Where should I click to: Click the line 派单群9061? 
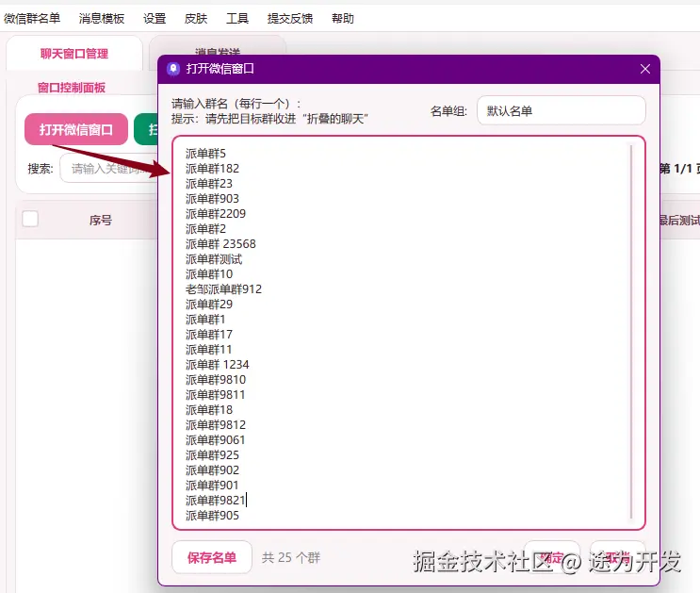coord(215,440)
